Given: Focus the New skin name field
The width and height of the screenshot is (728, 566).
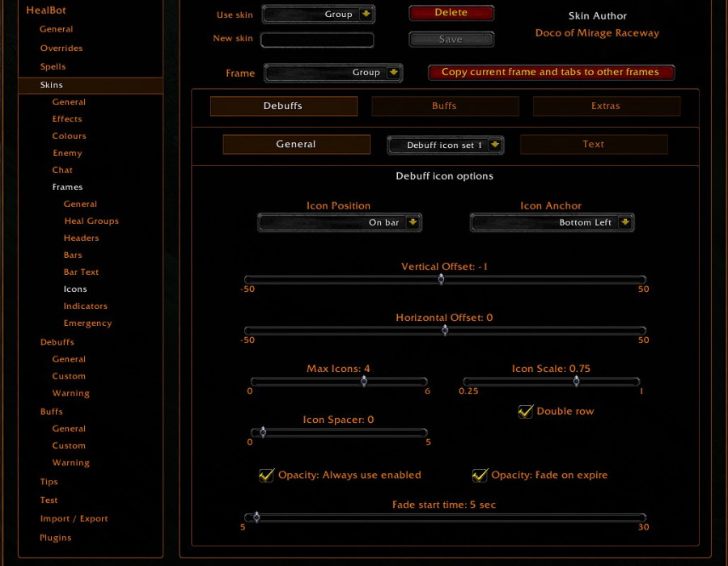Looking at the screenshot, I should pyautogui.click(x=317, y=40).
